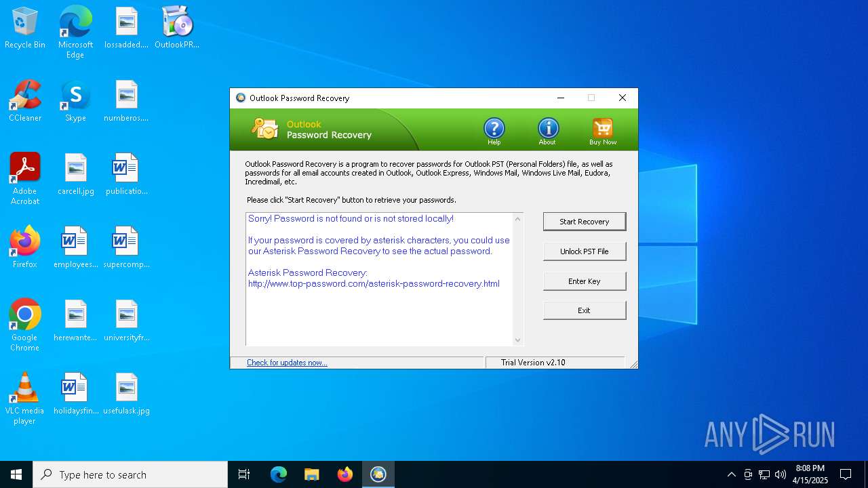Screen dimensions: 868x488
Task: Click the Unlock PST File button
Action: pos(585,251)
